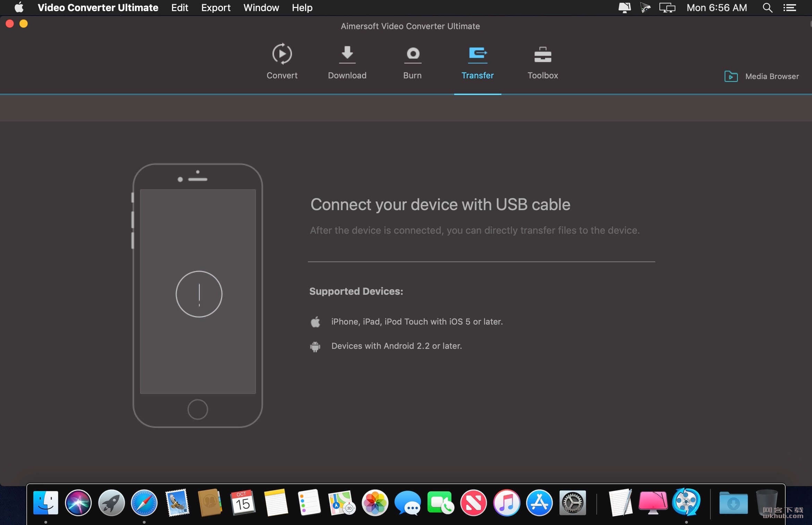Open Photos from the Dock

(x=375, y=502)
